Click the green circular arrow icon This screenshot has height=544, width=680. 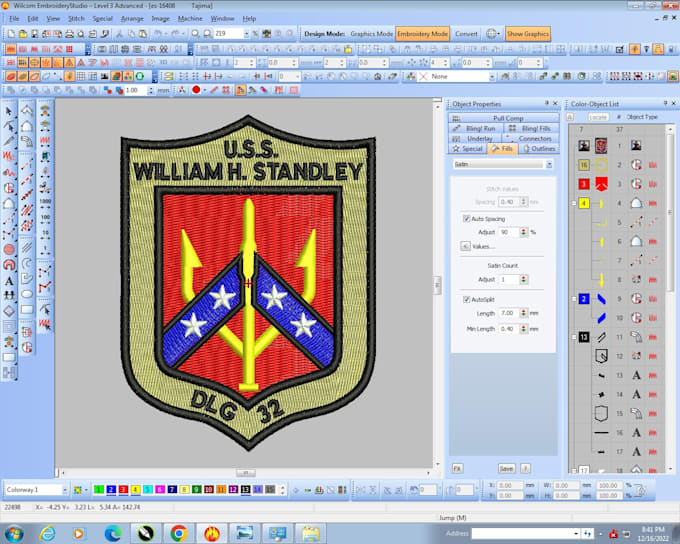coord(140,77)
